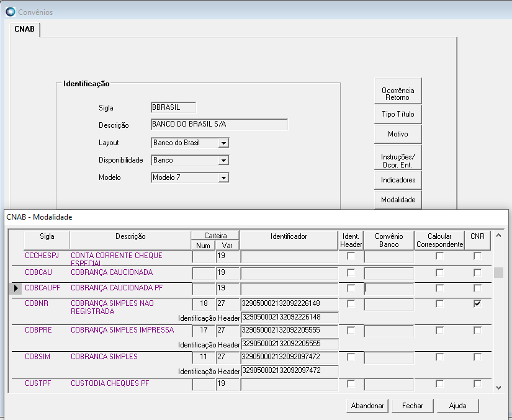Toggle Ident. Header checkbox for COBPRE
Viewport: 512px width, 420px height.
pos(351,331)
